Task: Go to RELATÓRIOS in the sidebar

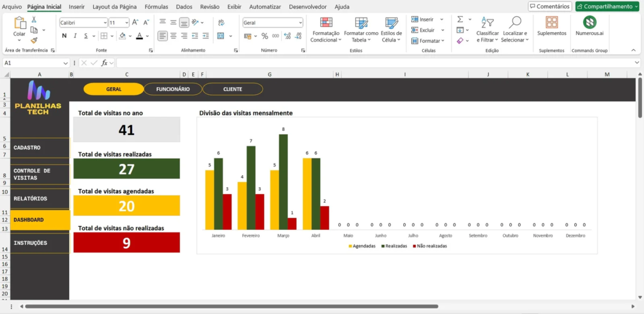Action: (x=31, y=198)
